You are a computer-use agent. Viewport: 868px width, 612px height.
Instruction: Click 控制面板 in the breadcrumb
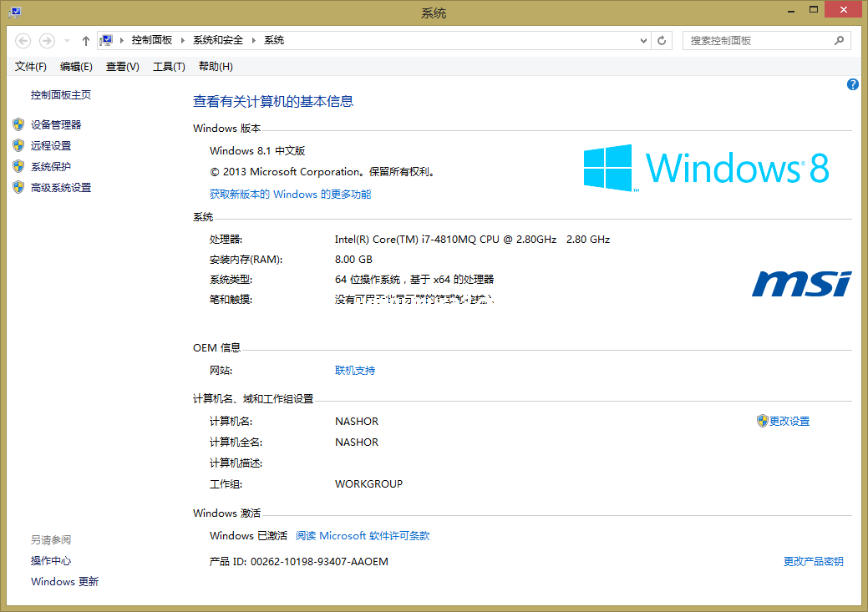pyautogui.click(x=152, y=40)
